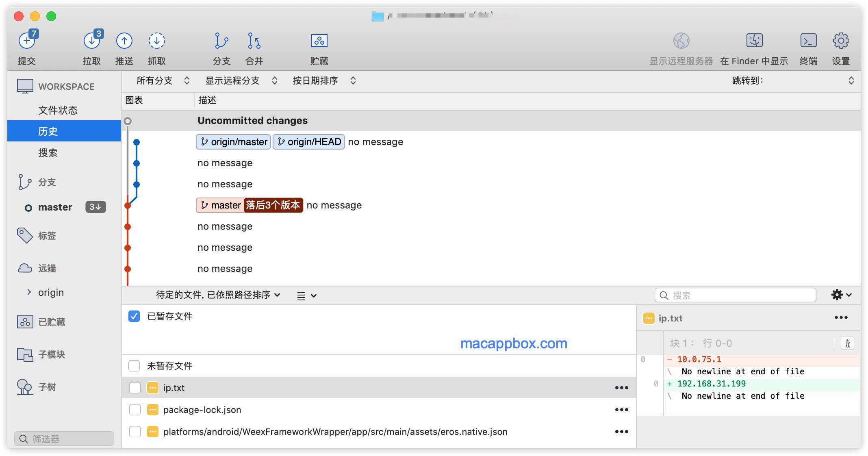The image size is (868, 456).
Task: Click the sidebar Stashes (已贮藏) icon
Action: [x=25, y=322]
